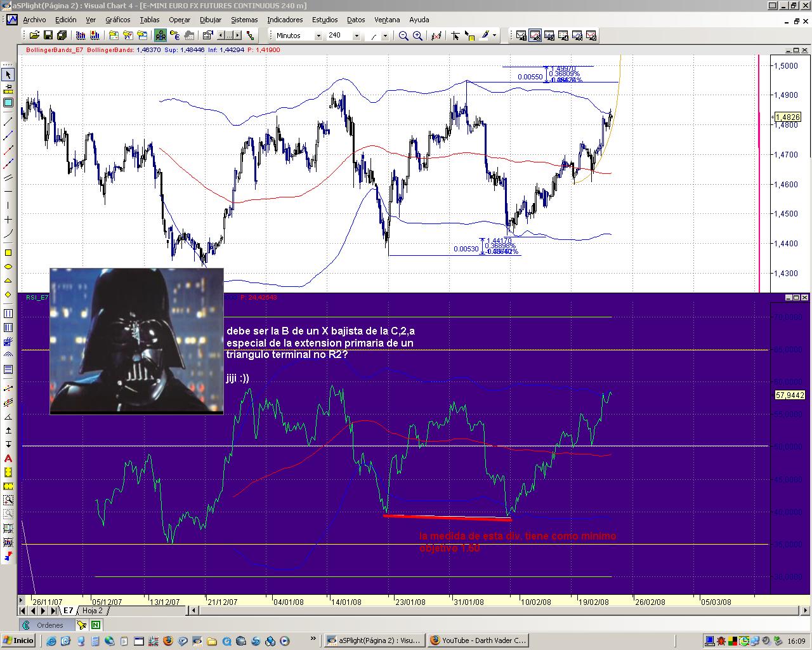Viewport: 812px width, 650px height.
Task: Click the Visual Chart app icon in menu bar
Action: 11,20
